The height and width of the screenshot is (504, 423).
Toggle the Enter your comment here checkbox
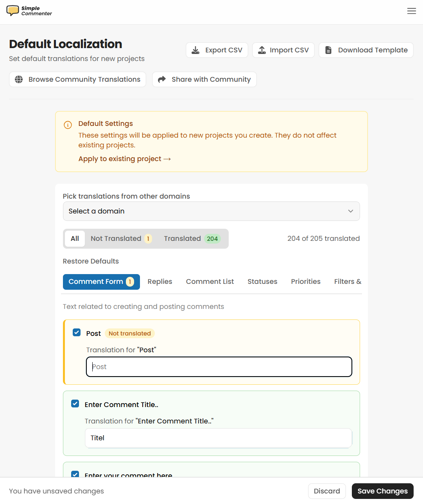[75, 474]
